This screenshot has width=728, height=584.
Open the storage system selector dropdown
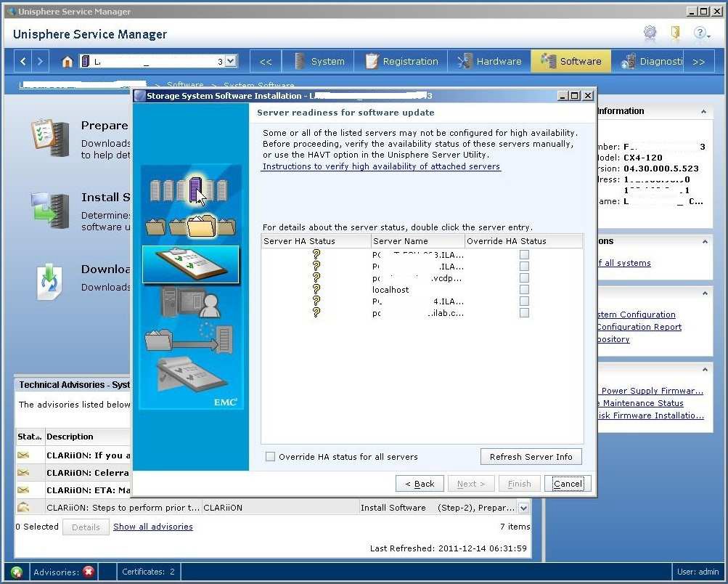click(x=232, y=61)
